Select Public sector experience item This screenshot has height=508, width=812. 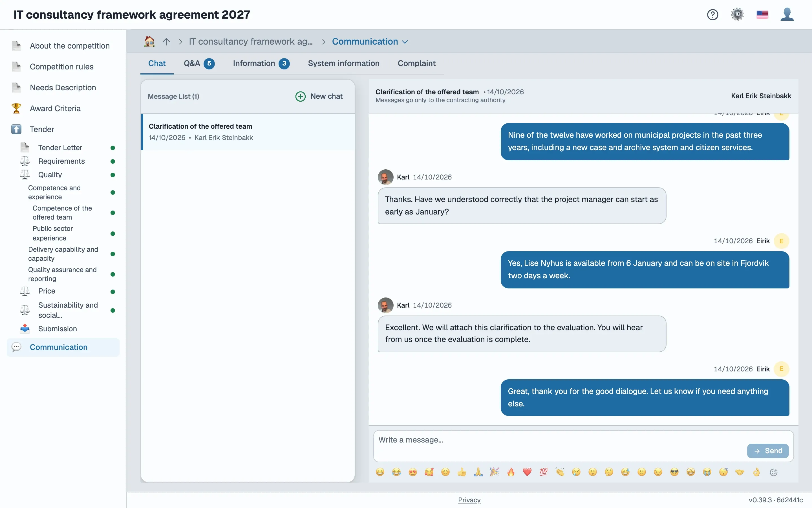[x=53, y=233]
